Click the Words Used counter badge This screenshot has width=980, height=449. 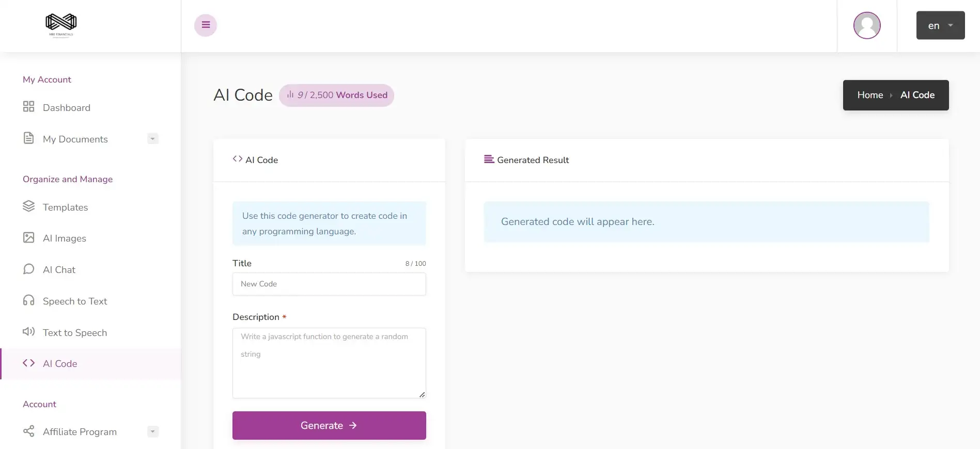pos(337,95)
